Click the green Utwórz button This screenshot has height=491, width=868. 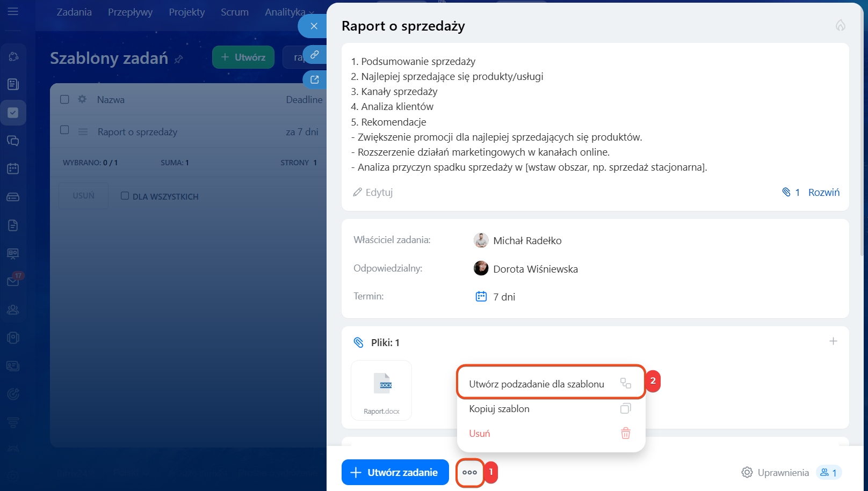click(243, 57)
